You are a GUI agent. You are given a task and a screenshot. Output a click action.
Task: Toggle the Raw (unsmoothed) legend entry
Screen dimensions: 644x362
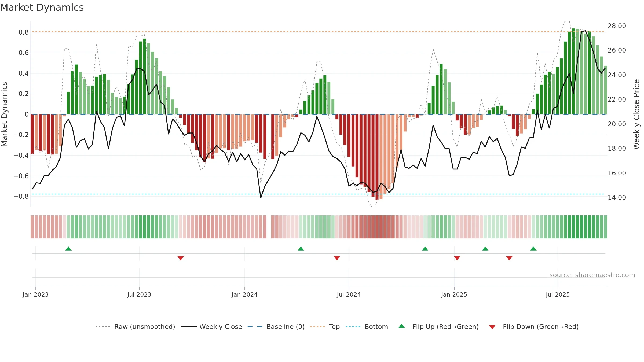135,327
